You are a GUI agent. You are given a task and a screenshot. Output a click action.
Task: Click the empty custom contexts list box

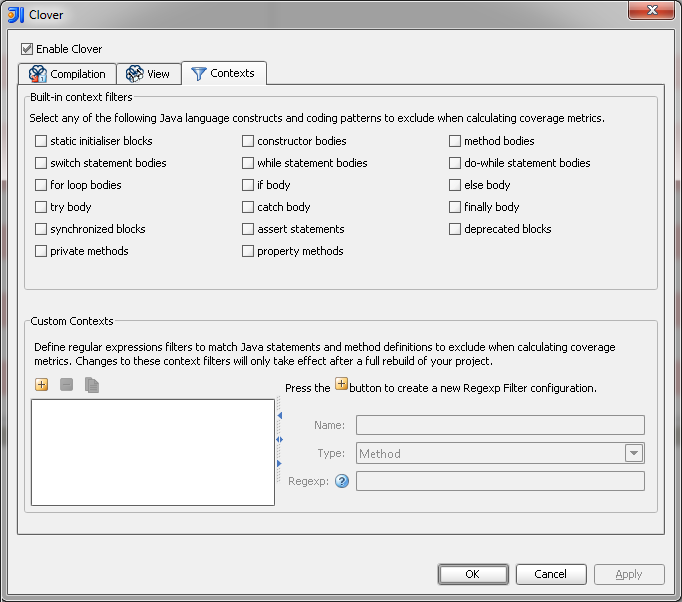point(152,452)
